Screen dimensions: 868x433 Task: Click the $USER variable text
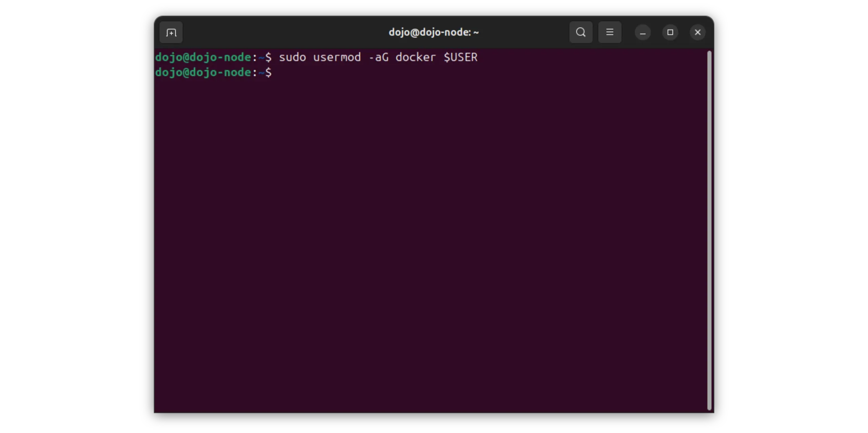coord(460,57)
